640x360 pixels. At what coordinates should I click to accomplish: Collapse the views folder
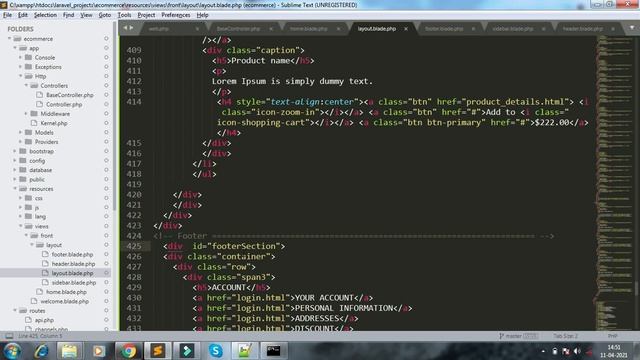pyautogui.click(x=21, y=226)
